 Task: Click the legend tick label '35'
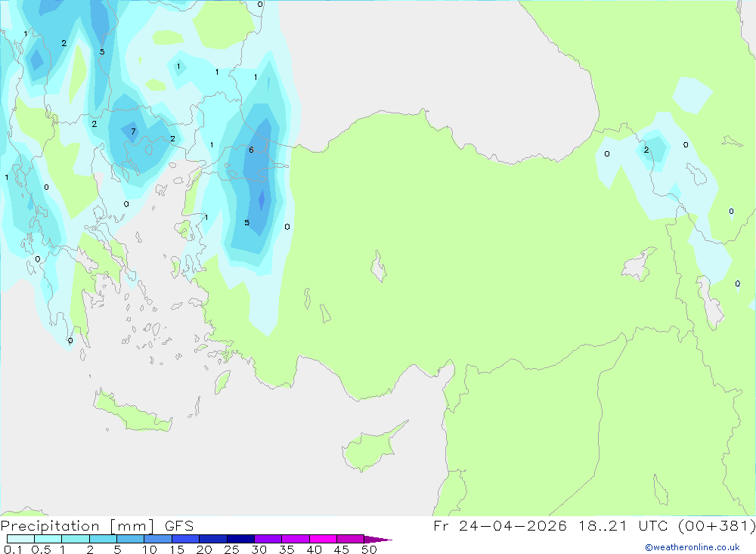point(287,549)
